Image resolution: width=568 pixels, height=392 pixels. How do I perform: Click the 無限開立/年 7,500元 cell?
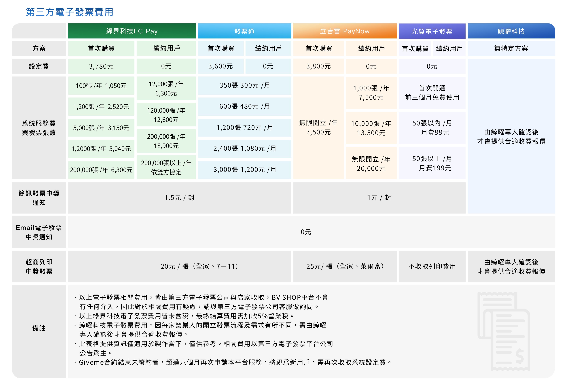318,128
